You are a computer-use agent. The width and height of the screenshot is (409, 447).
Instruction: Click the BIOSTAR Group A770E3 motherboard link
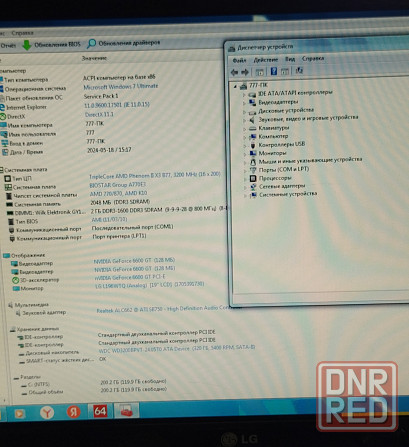pos(118,185)
